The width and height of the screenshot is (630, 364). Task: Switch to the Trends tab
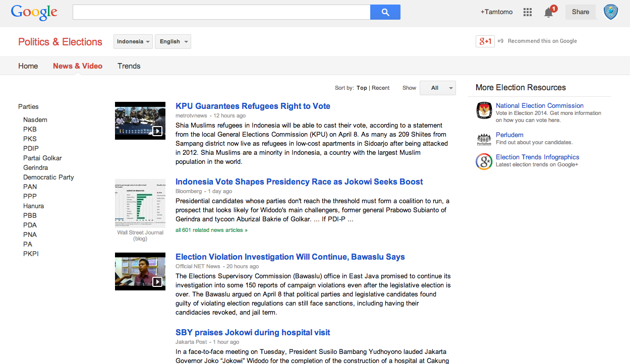(x=129, y=66)
